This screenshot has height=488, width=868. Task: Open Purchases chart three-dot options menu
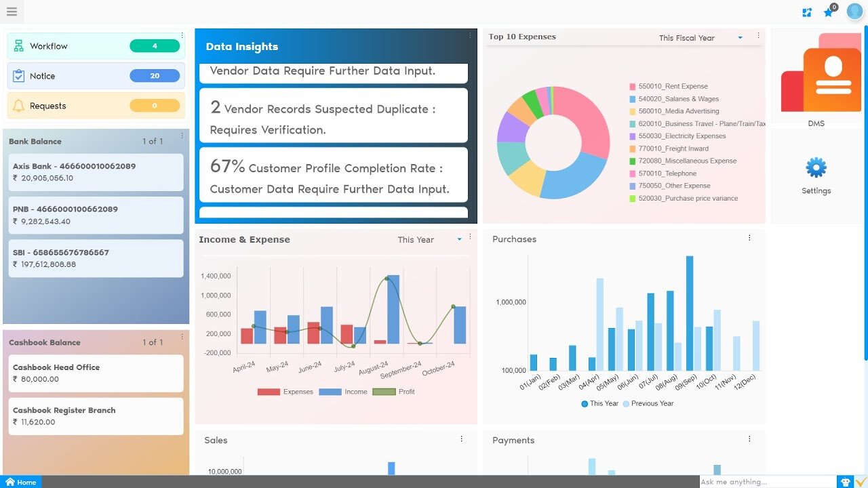click(749, 238)
